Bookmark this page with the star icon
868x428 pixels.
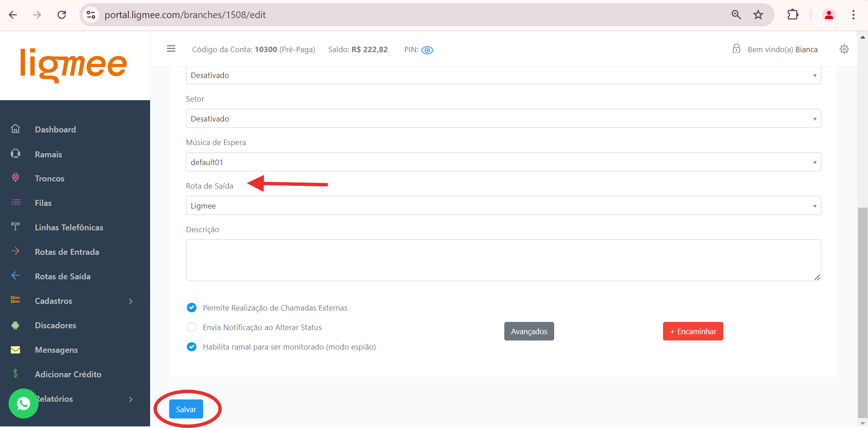coord(758,15)
